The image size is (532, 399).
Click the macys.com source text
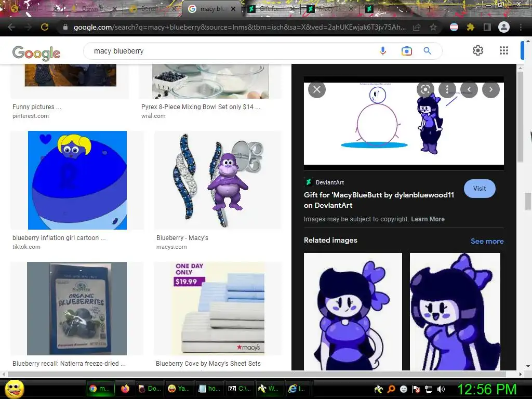[x=171, y=247]
